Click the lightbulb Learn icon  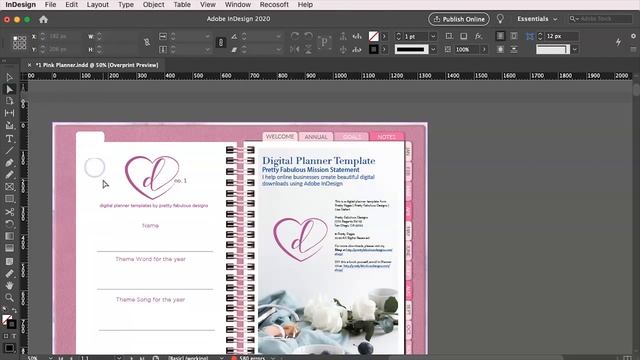pyautogui.click(x=500, y=19)
